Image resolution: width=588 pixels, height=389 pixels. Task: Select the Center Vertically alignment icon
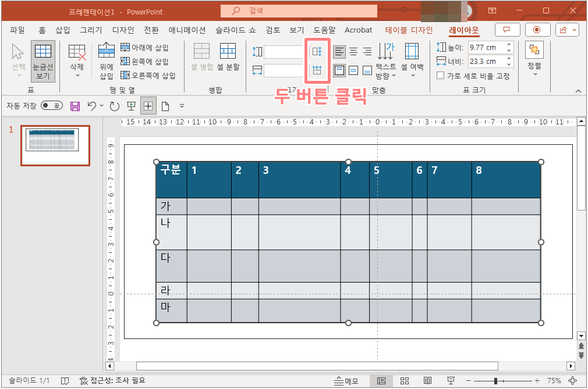(x=353, y=70)
